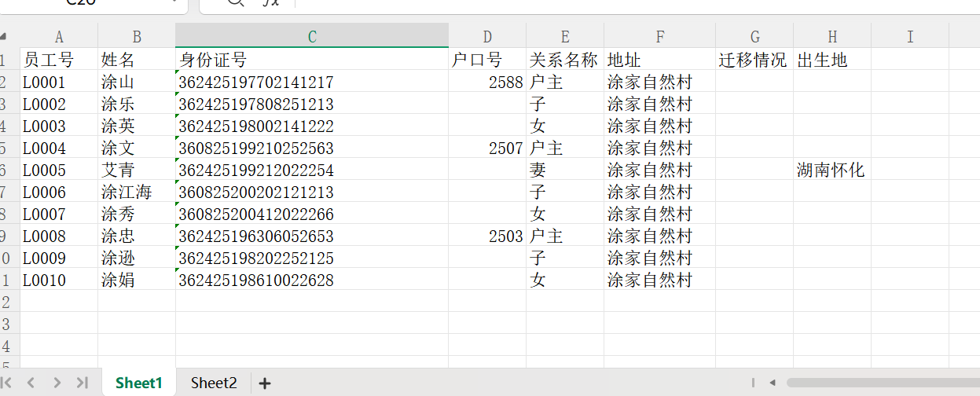
Task: Click ID number 362425198610022628
Action: pos(312,280)
